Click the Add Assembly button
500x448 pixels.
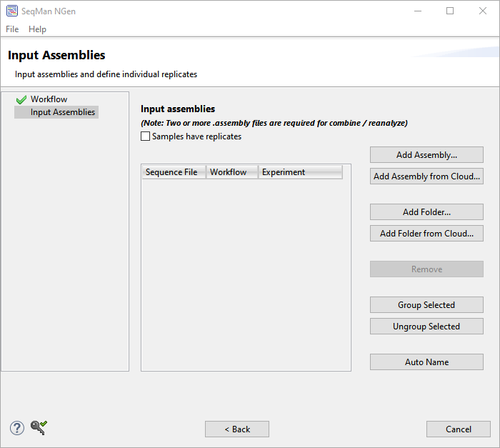(426, 155)
